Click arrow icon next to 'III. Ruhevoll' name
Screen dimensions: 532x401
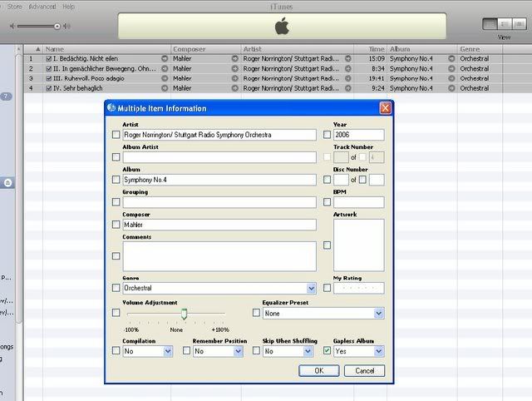coord(165,78)
